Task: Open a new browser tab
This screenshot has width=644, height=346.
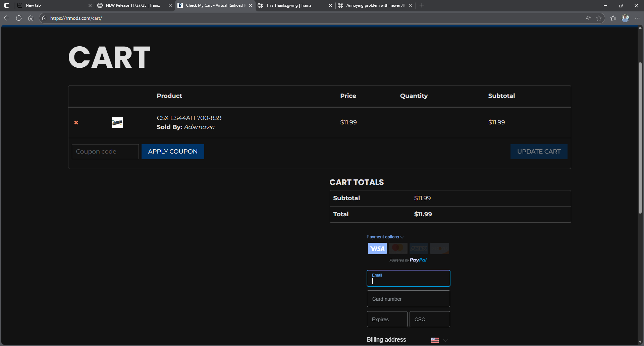Action: [422, 5]
